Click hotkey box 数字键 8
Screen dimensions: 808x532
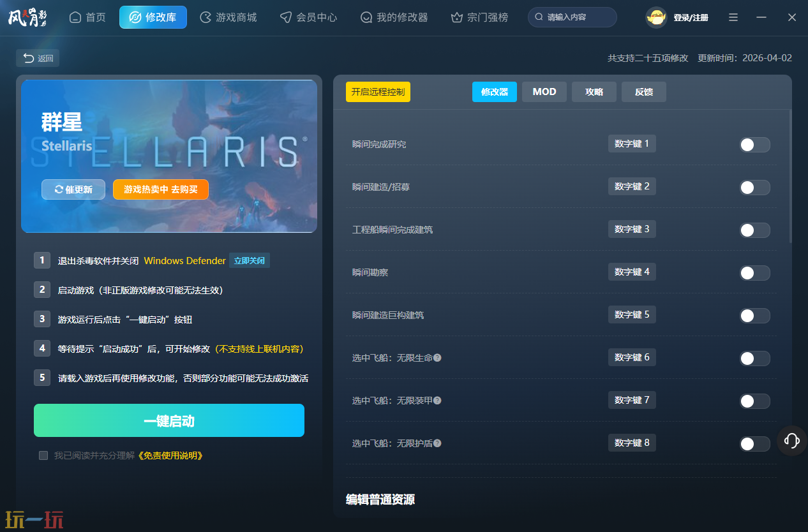coord(632,443)
